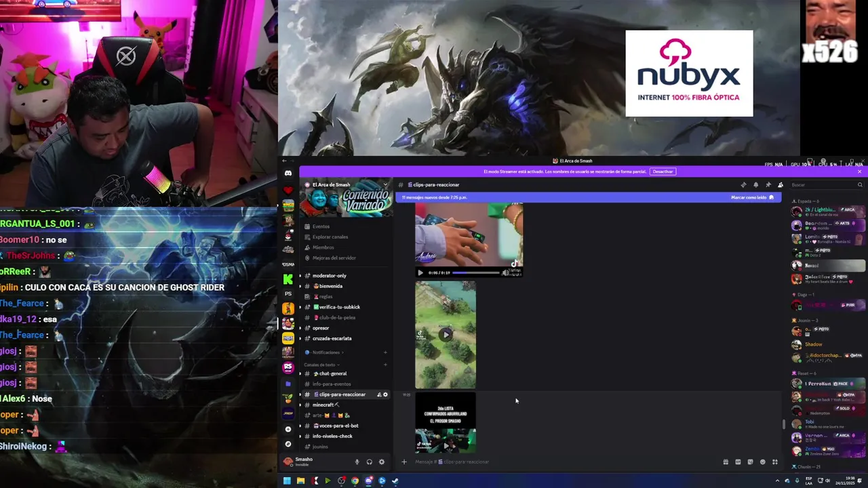This screenshot has height=488, width=868.
Task: Open threads icon in channel header
Action: [743, 185]
